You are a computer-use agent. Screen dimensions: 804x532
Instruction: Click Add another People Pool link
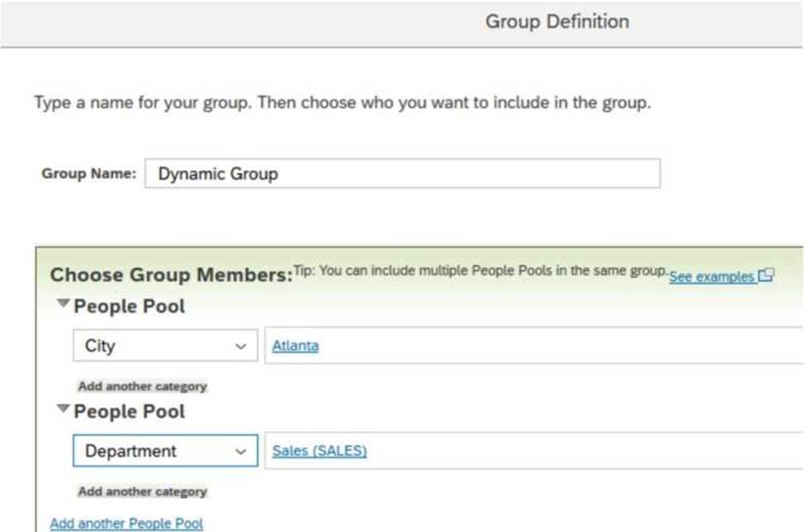coord(126,523)
